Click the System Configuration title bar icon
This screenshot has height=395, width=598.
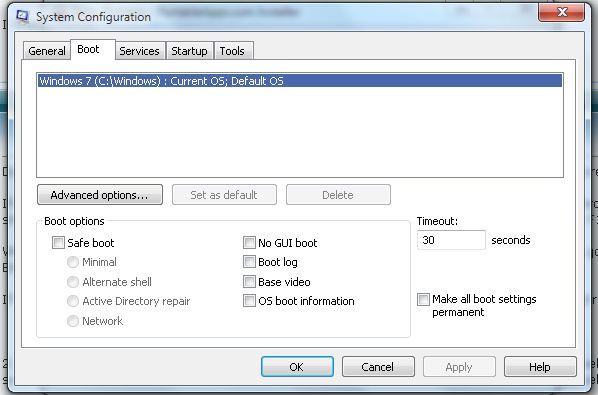[23, 16]
